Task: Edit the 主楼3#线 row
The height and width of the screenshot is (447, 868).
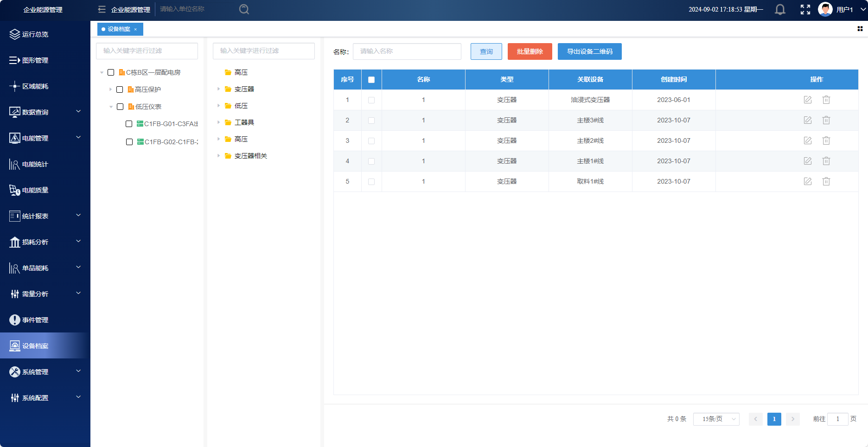Action: pyautogui.click(x=808, y=120)
